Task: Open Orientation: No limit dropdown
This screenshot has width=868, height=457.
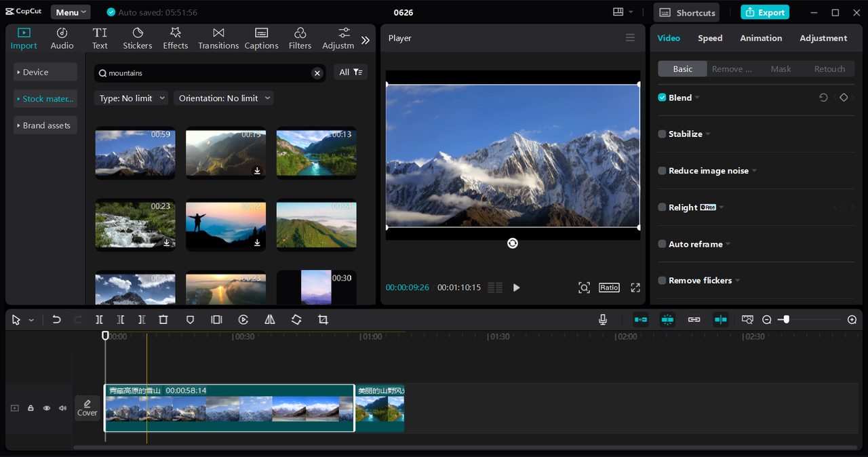Action: click(223, 98)
